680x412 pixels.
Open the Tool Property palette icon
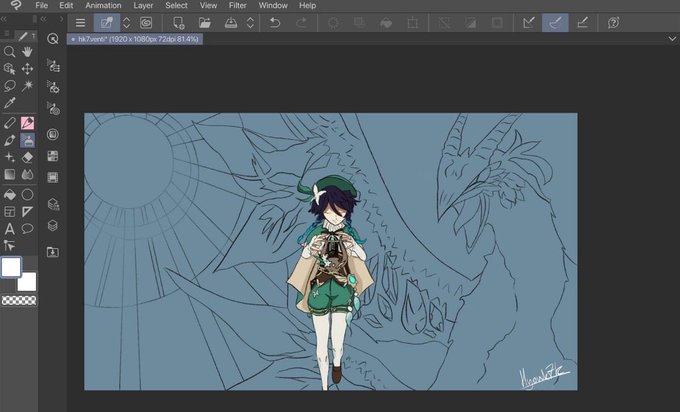tap(53, 87)
